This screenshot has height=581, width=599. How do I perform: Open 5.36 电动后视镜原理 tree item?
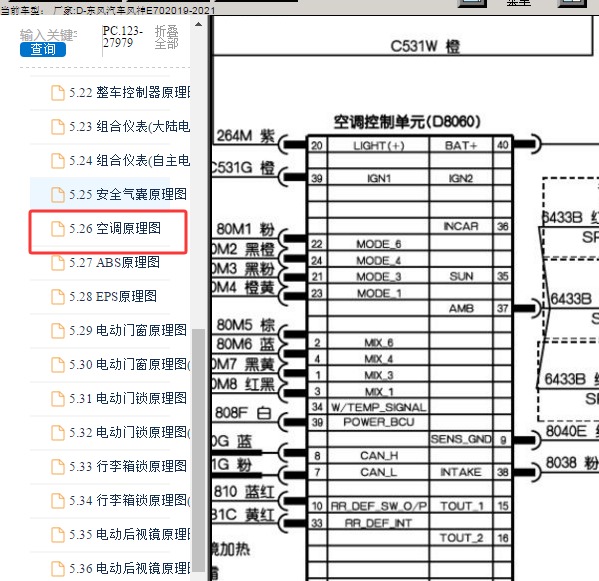pos(130,568)
